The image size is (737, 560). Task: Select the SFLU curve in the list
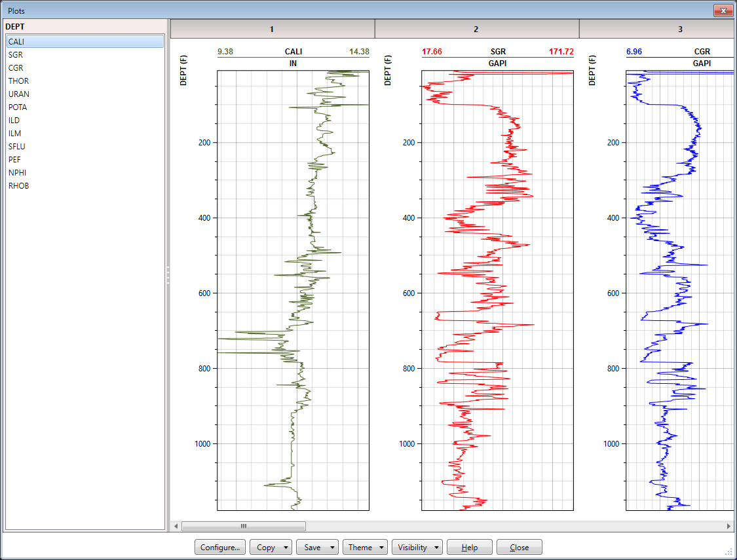(16, 146)
